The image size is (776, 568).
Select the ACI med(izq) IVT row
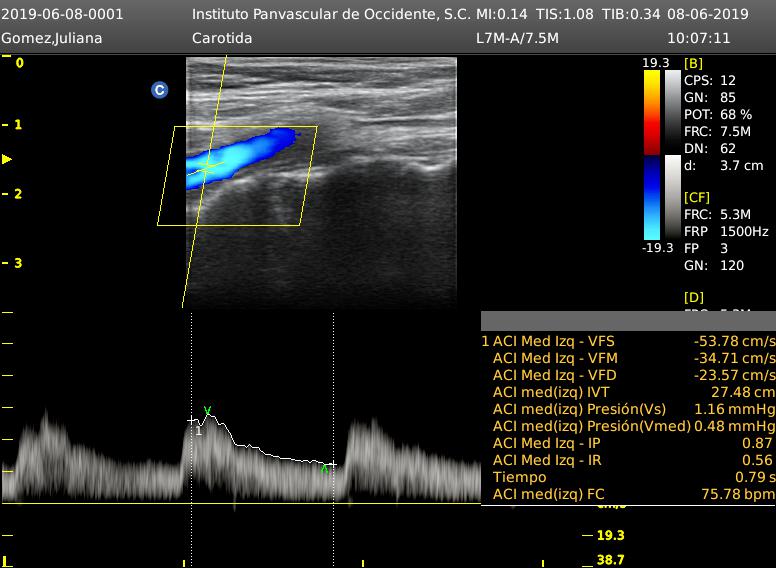point(628,392)
